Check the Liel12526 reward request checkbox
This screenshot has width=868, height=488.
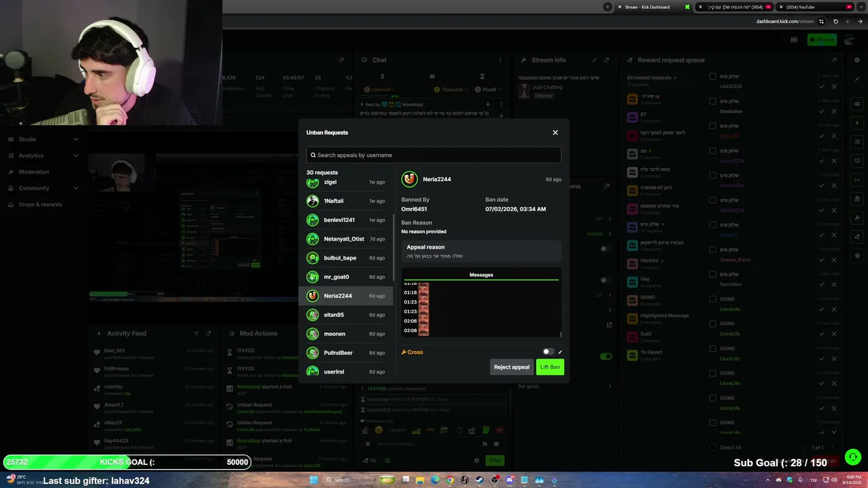tap(713, 77)
